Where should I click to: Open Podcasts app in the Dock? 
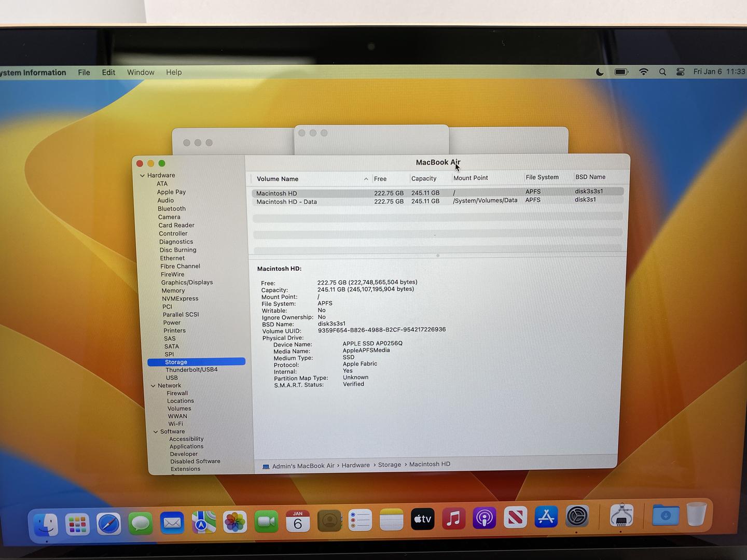click(484, 517)
